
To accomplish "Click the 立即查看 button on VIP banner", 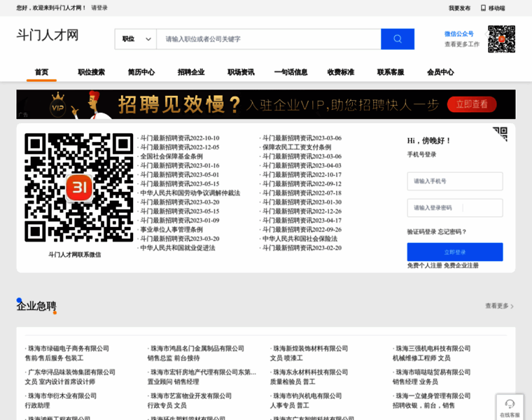I will 472,104.
